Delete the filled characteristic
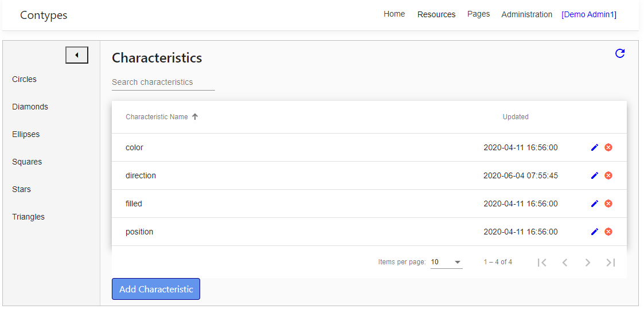The image size is (644, 309). 608,203
